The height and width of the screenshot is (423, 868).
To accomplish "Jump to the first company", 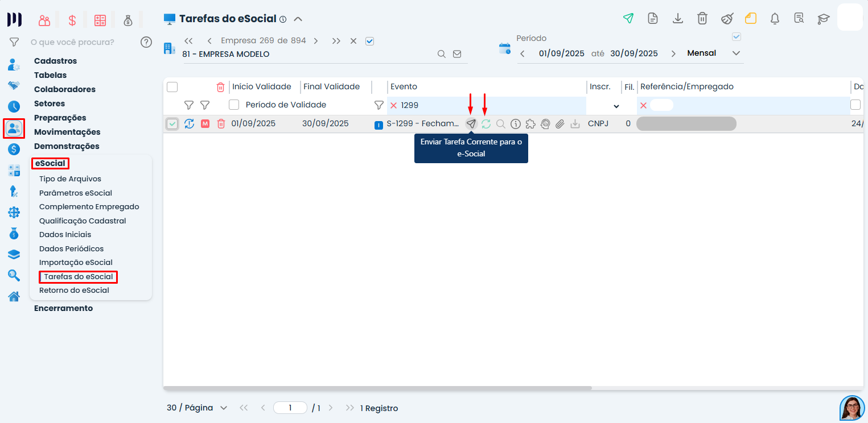I will 189,41.
